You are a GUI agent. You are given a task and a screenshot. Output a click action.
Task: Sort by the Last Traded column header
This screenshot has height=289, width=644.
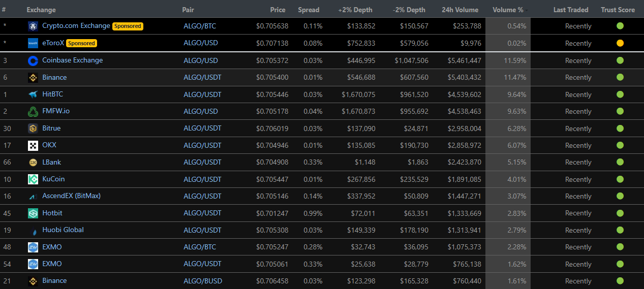[571, 10]
